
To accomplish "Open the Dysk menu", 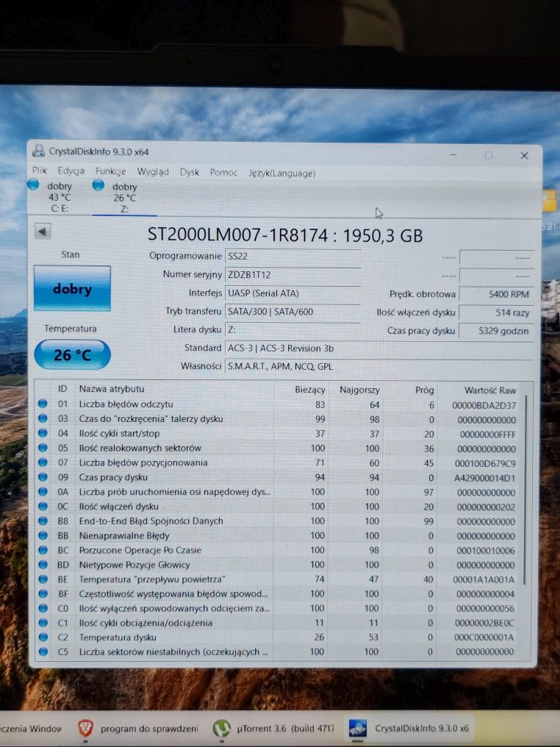I will point(189,173).
